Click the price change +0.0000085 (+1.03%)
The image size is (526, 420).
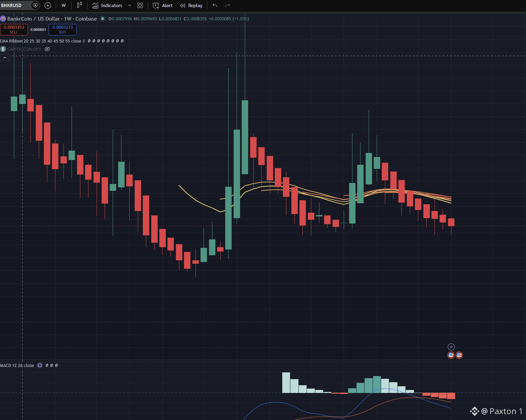[229, 19]
